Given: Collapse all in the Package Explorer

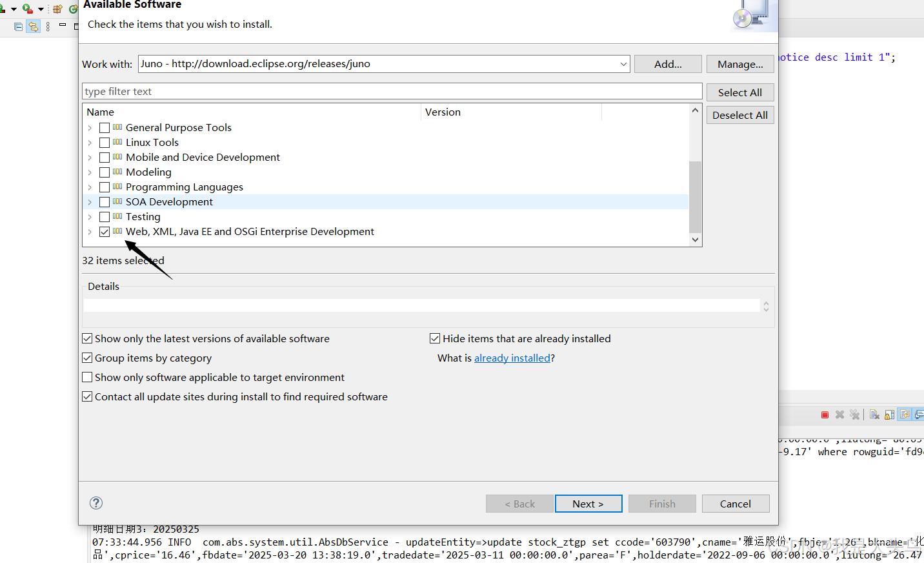Looking at the screenshot, I should (x=18, y=26).
